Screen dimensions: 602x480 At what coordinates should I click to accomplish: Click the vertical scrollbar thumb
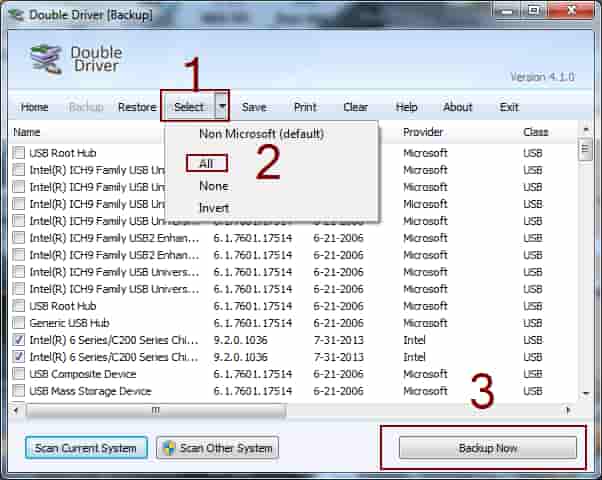pyautogui.click(x=585, y=149)
